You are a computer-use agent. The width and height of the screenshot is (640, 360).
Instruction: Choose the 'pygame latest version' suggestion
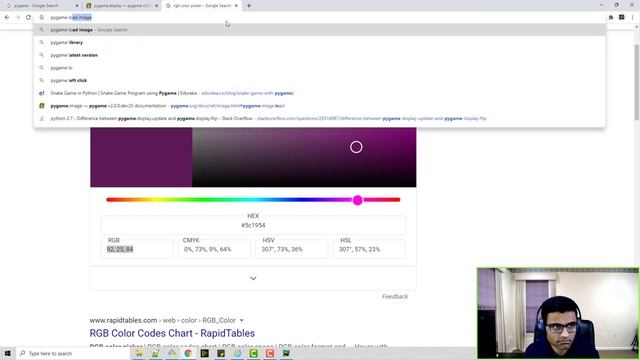(320, 55)
